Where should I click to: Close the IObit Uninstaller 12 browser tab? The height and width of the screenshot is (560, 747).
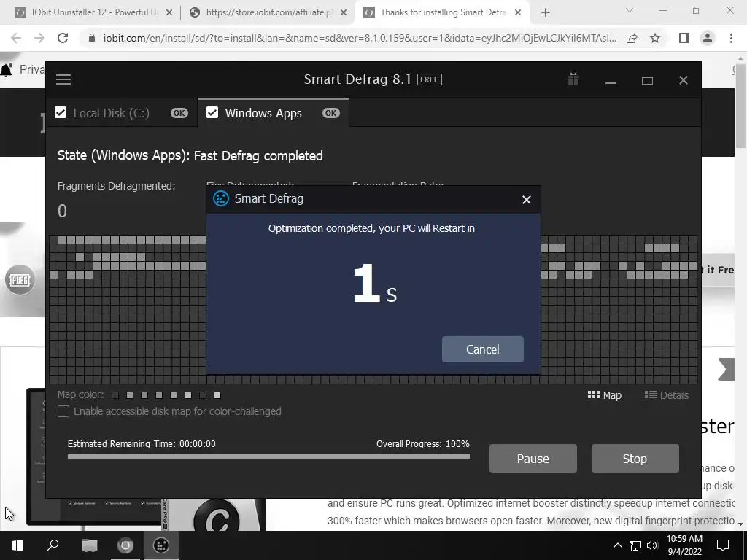pos(169,13)
